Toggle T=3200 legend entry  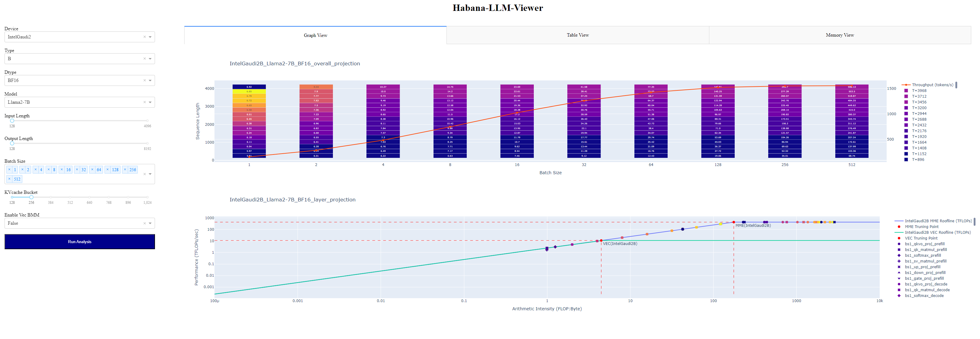915,108
